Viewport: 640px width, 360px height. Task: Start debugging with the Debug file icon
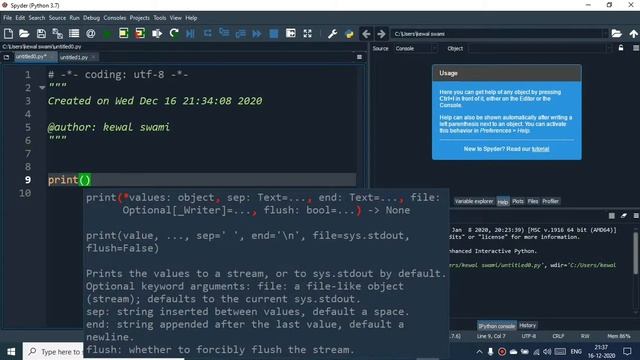[x=190, y=33]
